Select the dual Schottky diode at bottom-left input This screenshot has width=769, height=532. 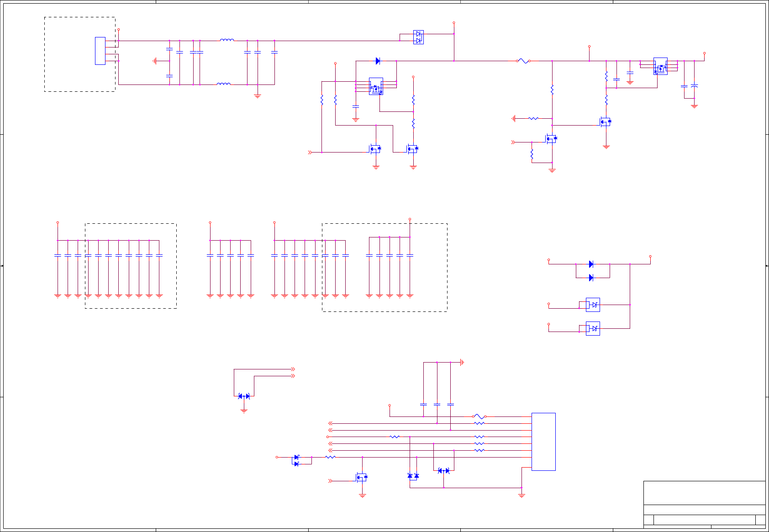pos(296,460)
